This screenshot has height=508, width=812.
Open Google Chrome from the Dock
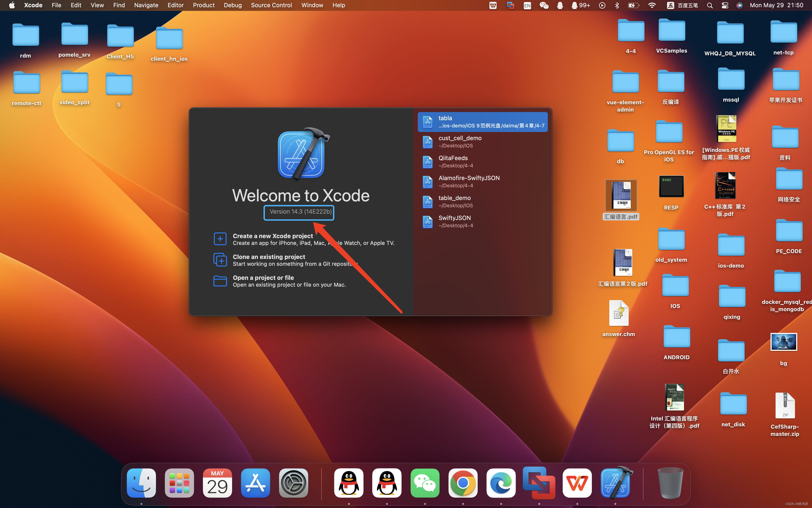click(x=463, y=483)
